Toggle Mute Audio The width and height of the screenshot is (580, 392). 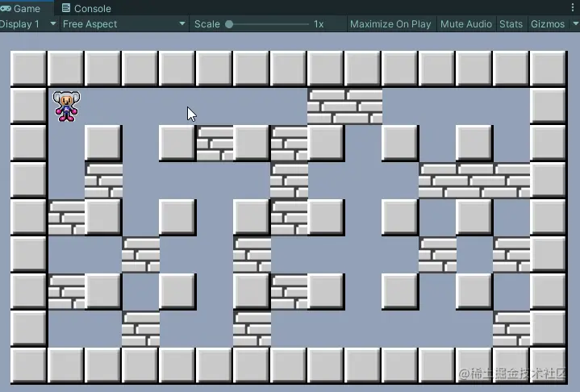[x=466, y=24]
